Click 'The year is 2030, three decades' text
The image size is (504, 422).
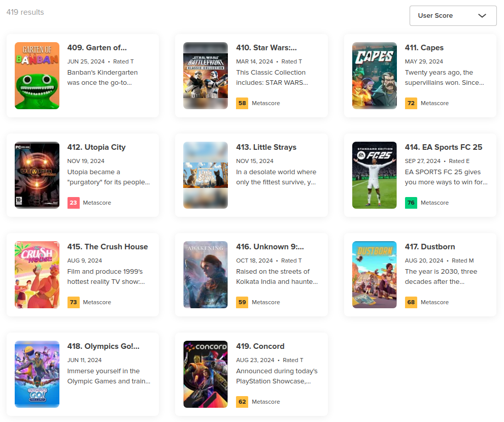(x=441, y=277)
